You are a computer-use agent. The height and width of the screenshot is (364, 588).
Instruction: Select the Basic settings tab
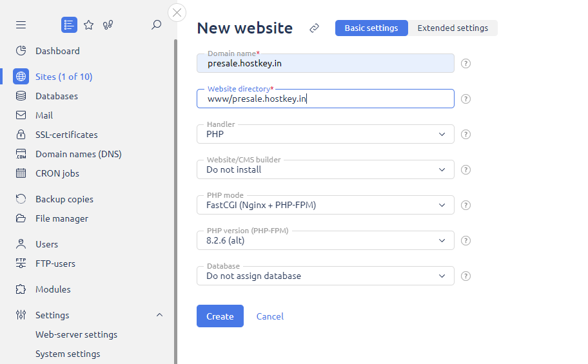[x=371, y=28]
